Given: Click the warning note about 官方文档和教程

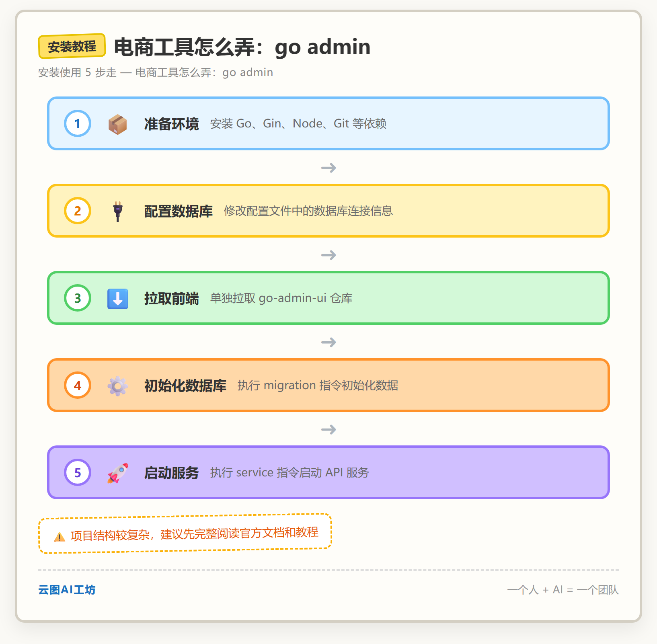Looking at the screenshot, I should pos(185,534).
